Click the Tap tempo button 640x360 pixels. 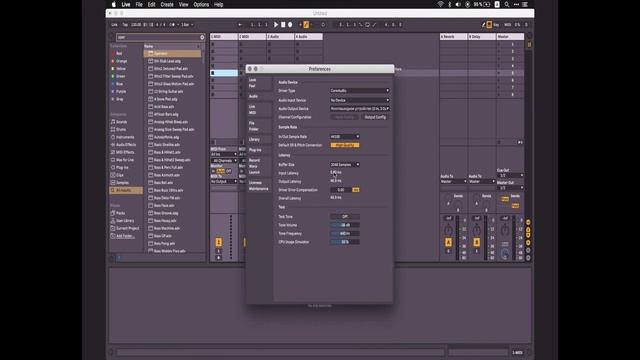[x=125, y=24]
